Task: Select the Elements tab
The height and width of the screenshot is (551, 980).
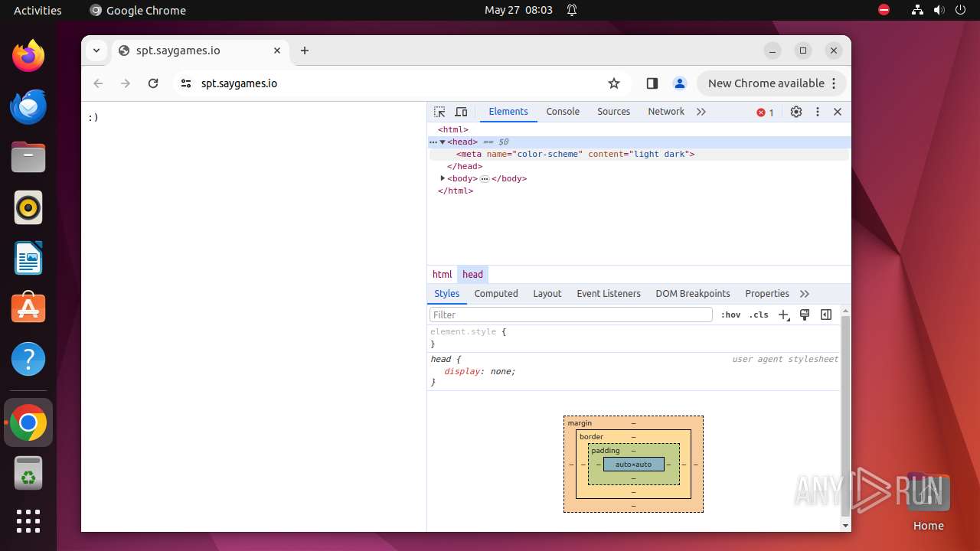Action: (x=508, y=112)
